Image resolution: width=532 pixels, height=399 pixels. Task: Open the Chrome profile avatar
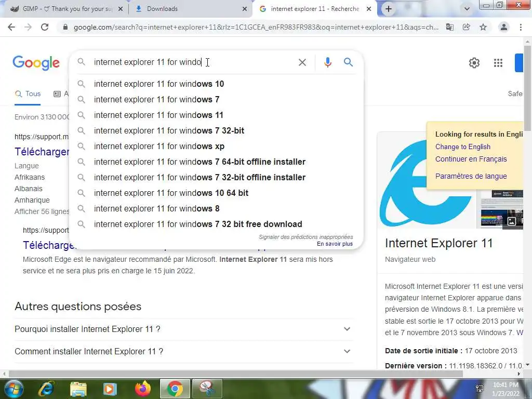[x=504, y=27]
